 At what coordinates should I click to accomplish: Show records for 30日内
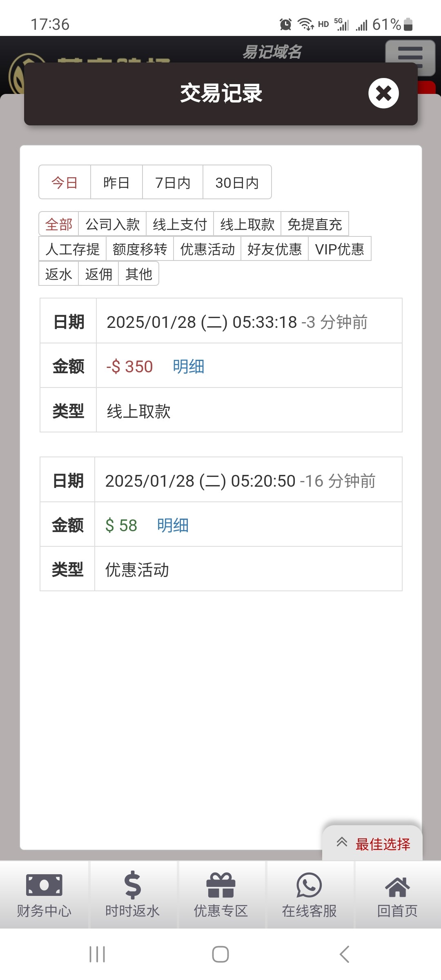point(237,183)
